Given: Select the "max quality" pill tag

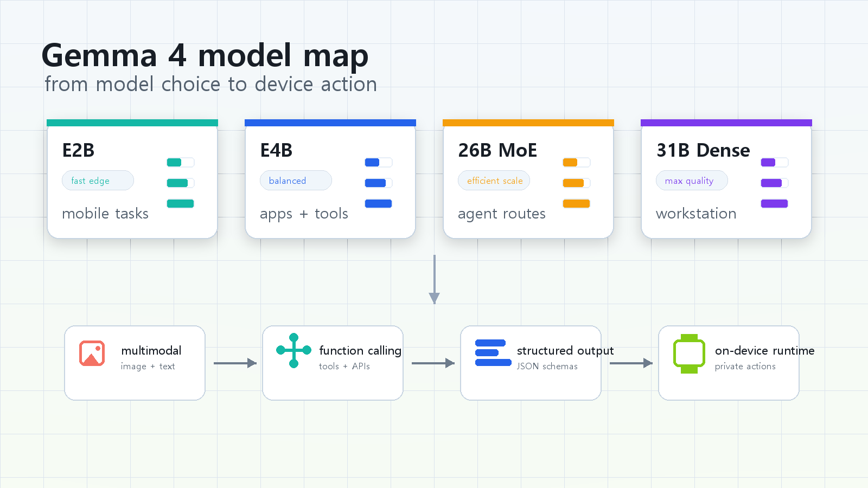Looking at the screenshot, I should pos(692,181).
